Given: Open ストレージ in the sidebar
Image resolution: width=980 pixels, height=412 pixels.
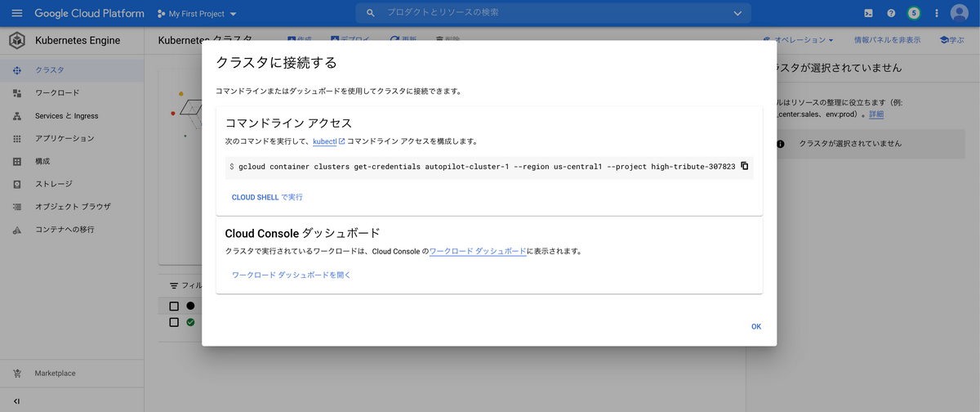Looking at the screenshot, I should point(72,184).
